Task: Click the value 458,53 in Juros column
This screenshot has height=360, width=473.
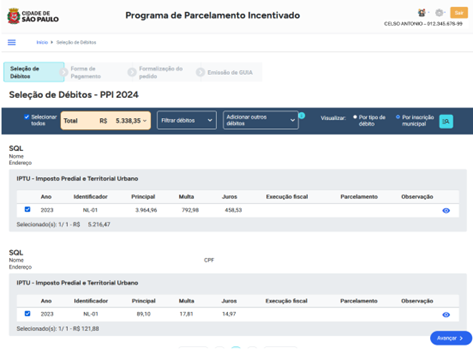Action: 233,210
